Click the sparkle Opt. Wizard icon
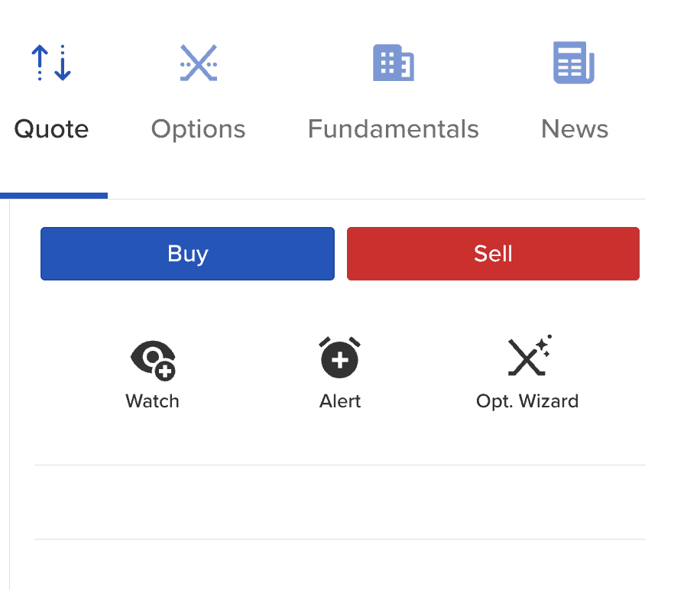The image size is (700, 590). [x=528, y=356]
